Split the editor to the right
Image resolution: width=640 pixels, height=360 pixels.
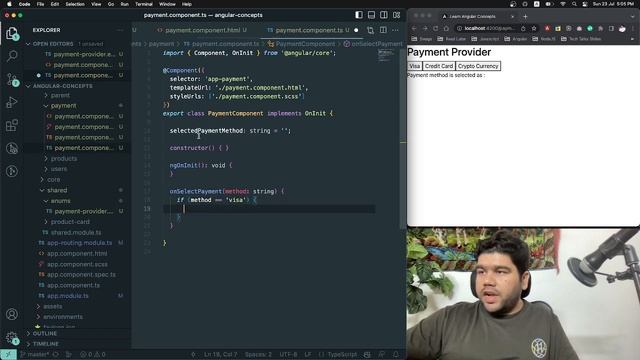click(x=383, y=30)
